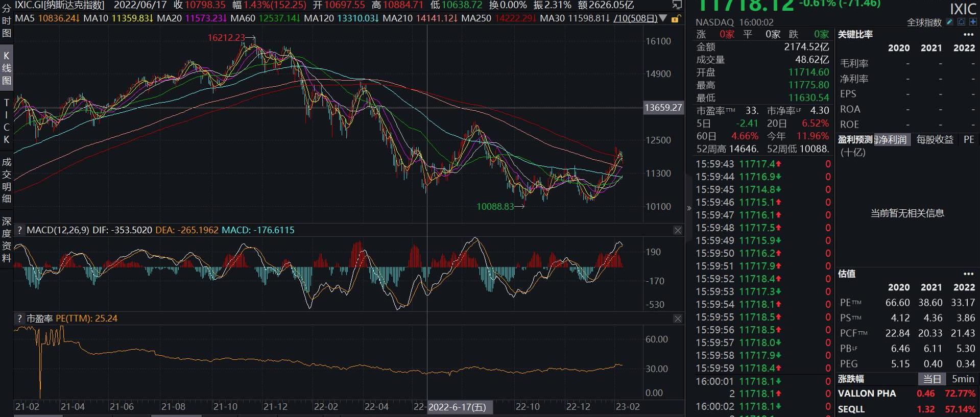Click the edit pencil icon next to 全球指数
980x417 pixels.
click(x=949, y=22)
